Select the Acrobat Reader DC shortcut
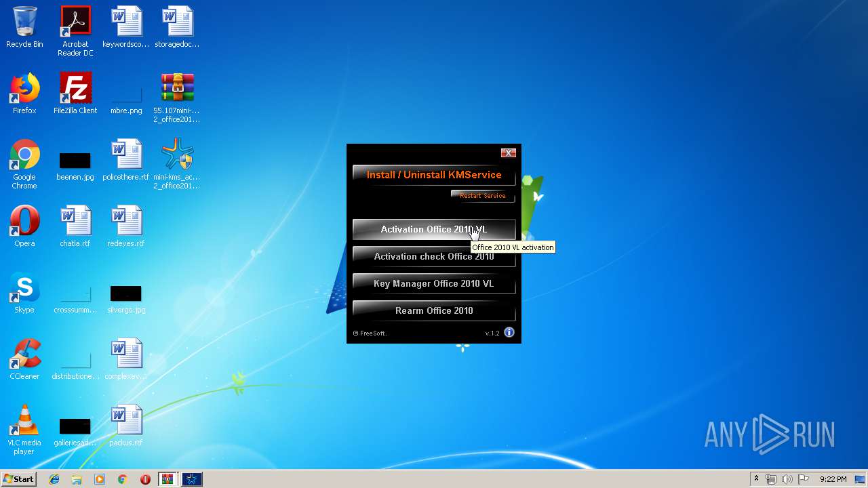 click(x=75, y=32)
